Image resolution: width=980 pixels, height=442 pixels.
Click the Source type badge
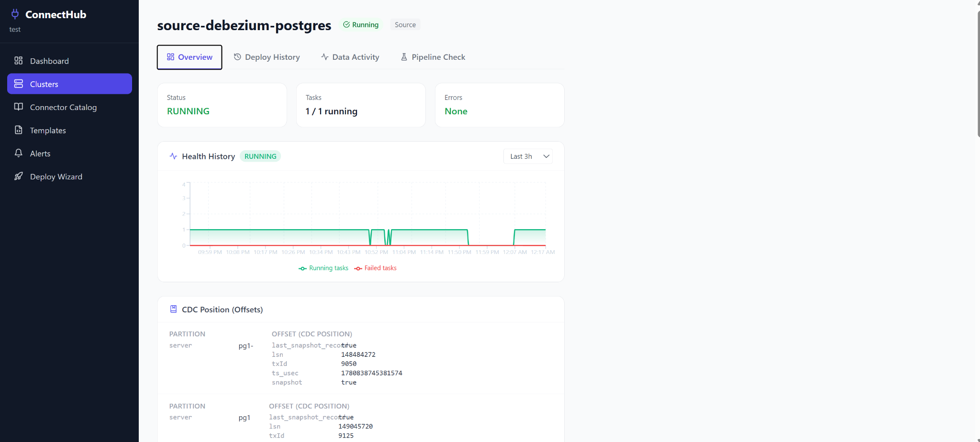tap(405, 24)
